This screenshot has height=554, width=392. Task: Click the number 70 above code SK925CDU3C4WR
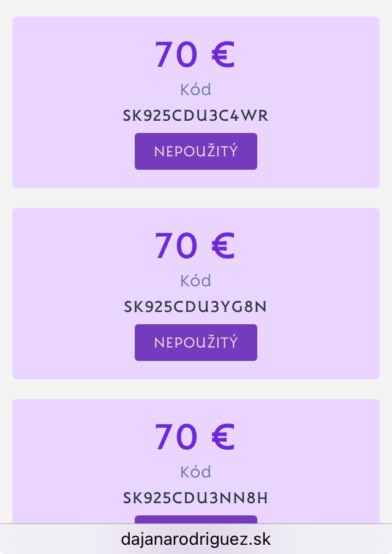click(176, 55)
